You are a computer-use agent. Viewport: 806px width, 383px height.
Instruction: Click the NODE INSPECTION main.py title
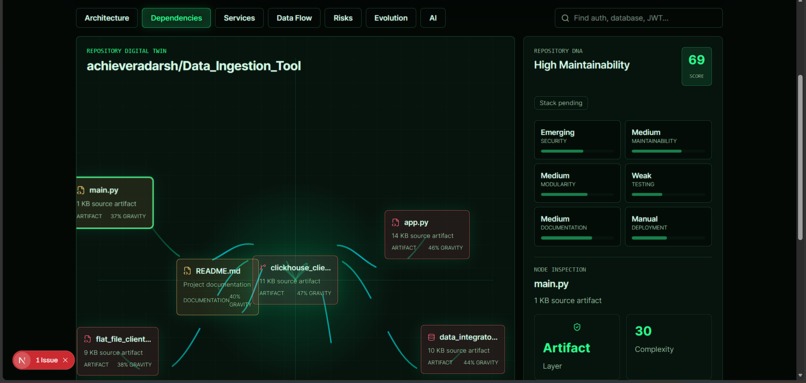point(551,284)
